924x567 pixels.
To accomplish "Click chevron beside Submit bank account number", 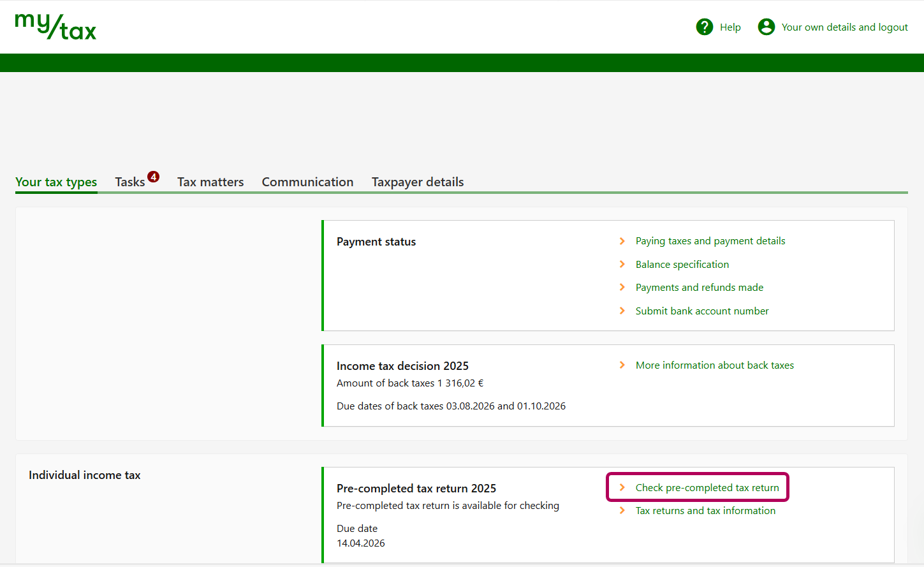I will point(622,311).
